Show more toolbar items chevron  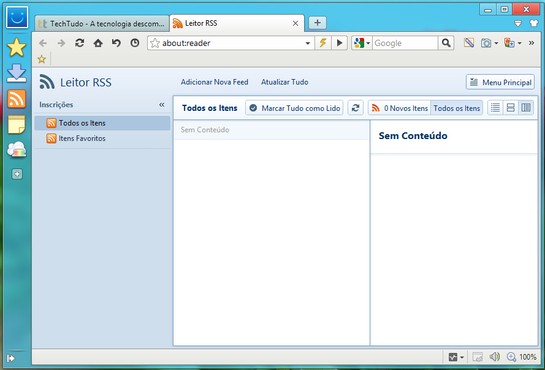tap(531, 43)
